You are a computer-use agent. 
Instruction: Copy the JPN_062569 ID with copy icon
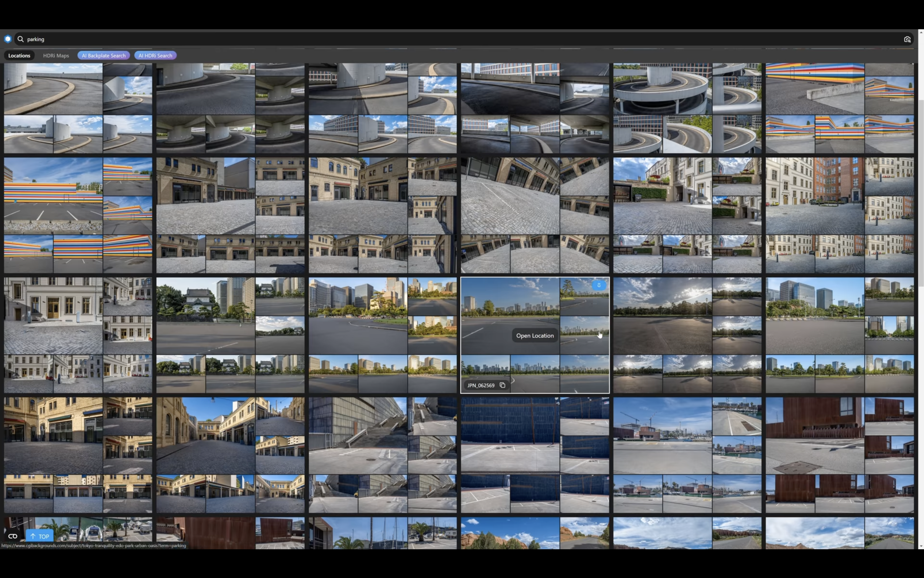pyautogui.click(x=502, y=385)
